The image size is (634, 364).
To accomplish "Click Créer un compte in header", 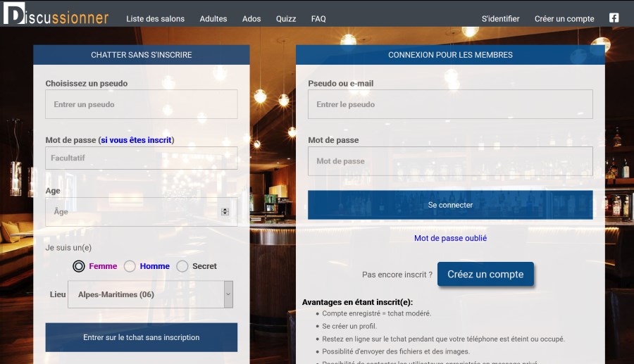I will click(564, 18).
